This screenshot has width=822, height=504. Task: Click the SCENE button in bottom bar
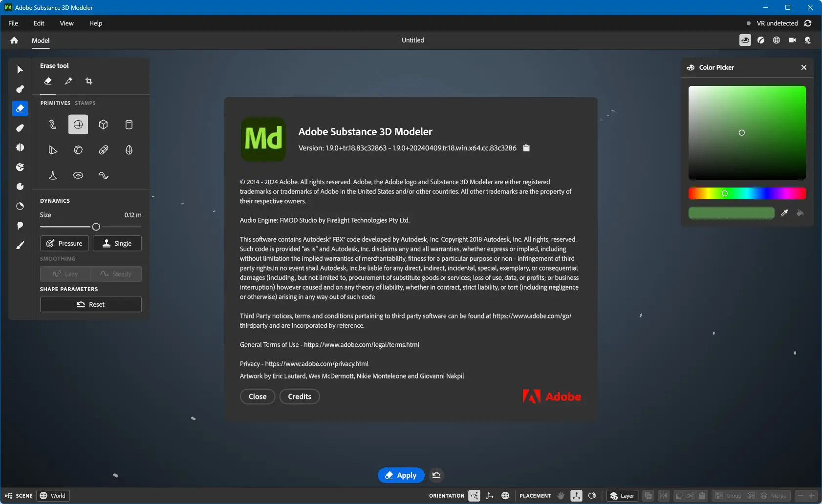tap(19, 496)
